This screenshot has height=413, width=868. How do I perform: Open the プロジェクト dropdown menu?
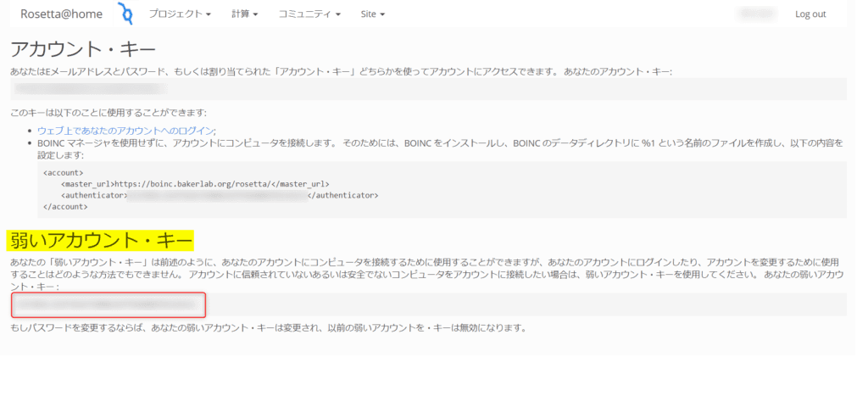tap(180, 14)
